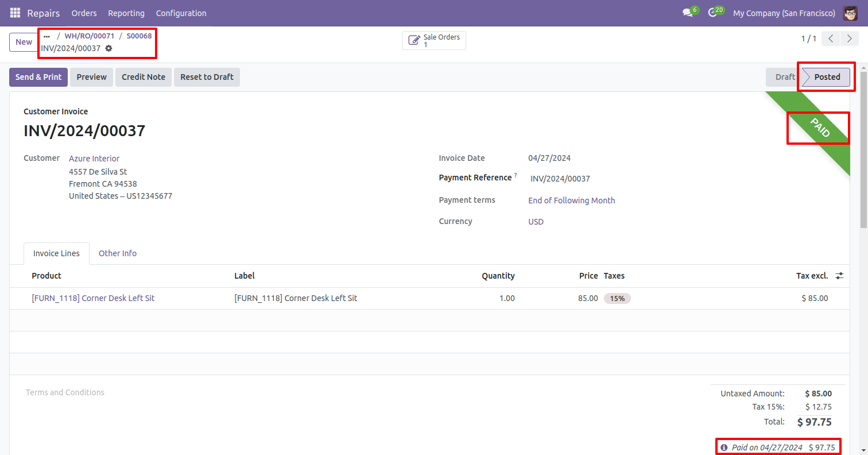Open the conversations chat icon
Image resolution: width=868 pixels, height=455 pixels.
pyautogui.click(x=688, y=13)
